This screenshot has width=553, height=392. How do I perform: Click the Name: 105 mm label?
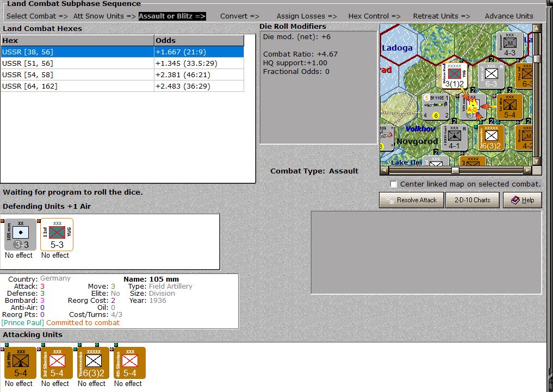pyautogui.click(x=151, y=279)
